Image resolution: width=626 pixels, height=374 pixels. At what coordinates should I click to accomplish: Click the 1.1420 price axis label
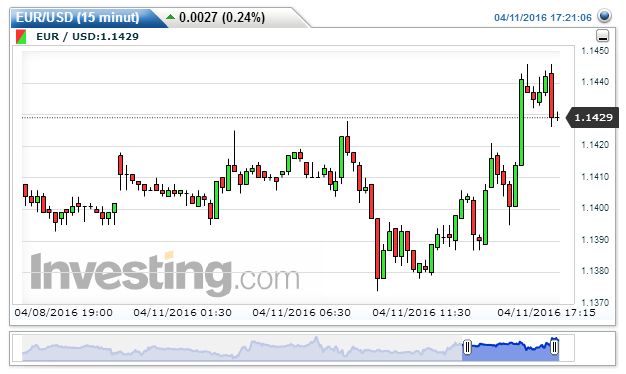pyautogui.click(x=595, y=145)
